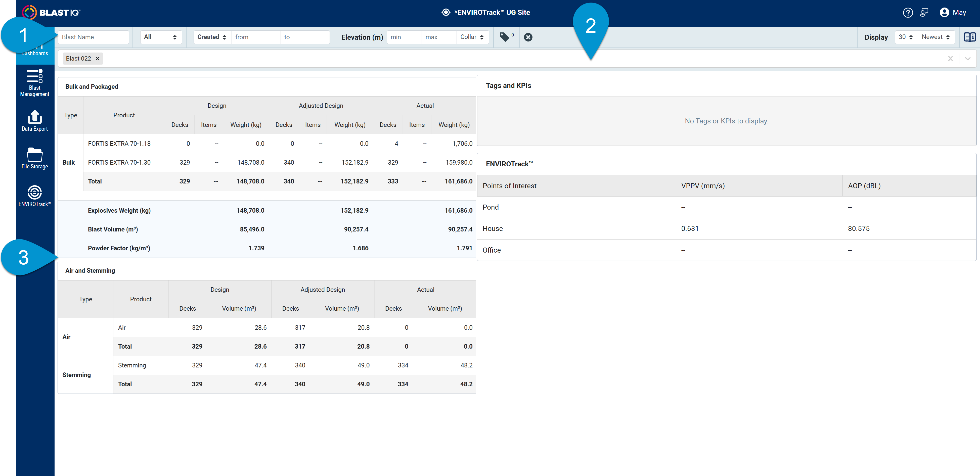Click the site target icon beside ENVIROTrack UG Site
This screenshot has width=980, height=476.
tap(446, 13)
